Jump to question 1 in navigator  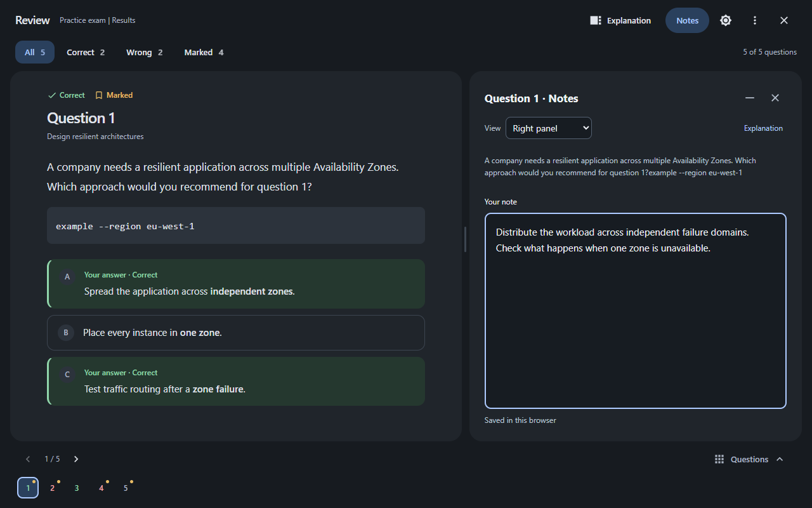(x=28, y=488)
